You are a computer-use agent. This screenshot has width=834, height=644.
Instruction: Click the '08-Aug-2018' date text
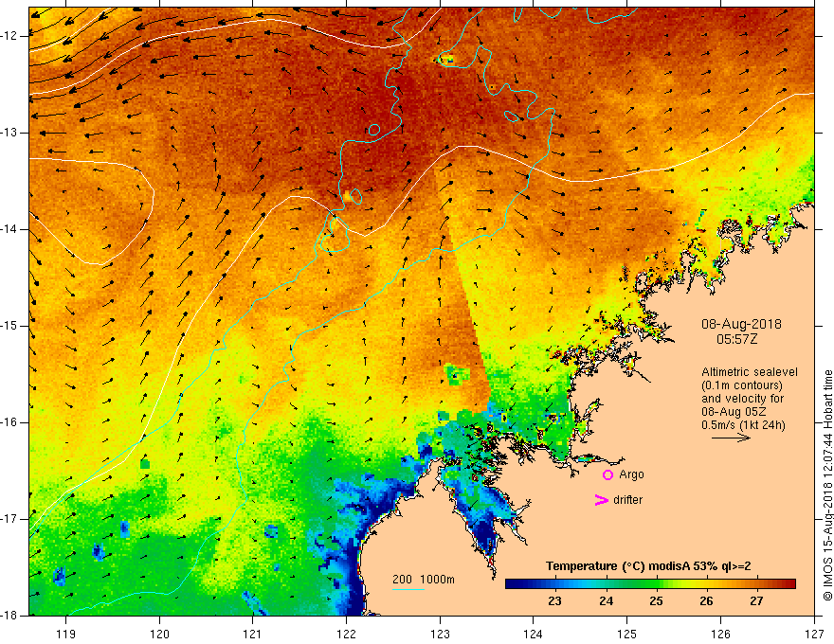tap(741, 324)
